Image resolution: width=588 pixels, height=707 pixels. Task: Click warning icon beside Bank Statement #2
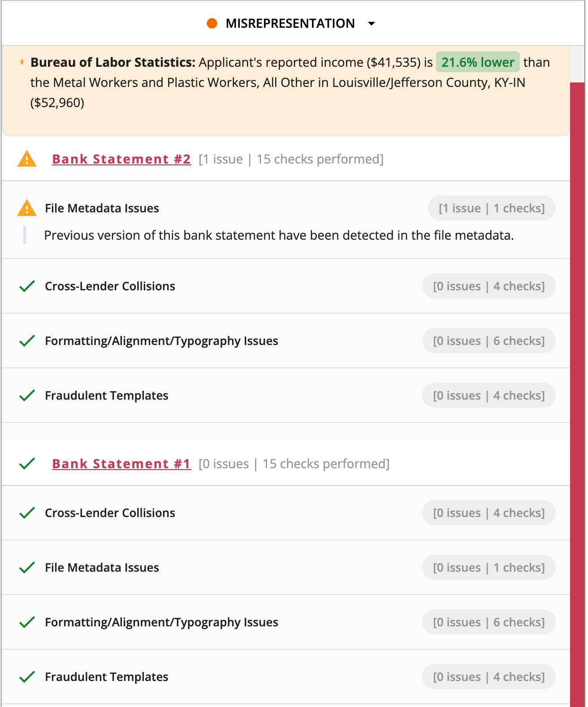[x=27, y=159]
